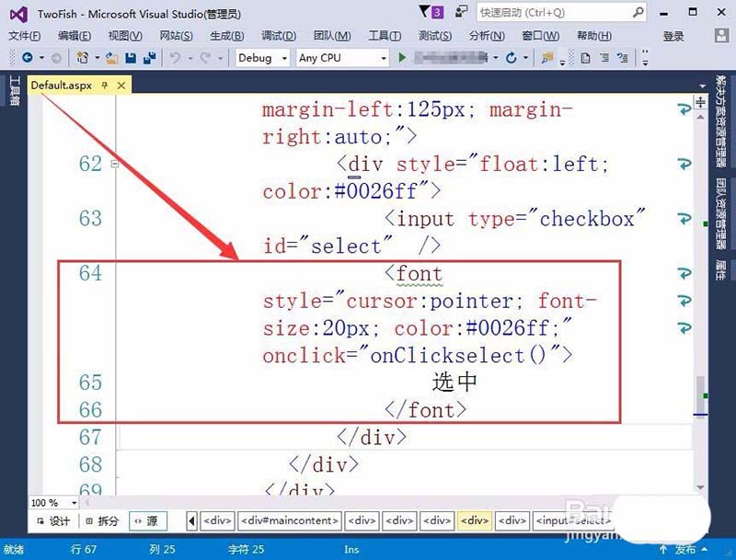
Task: Switch to Design view (设计)
Action: coord(52,520)
